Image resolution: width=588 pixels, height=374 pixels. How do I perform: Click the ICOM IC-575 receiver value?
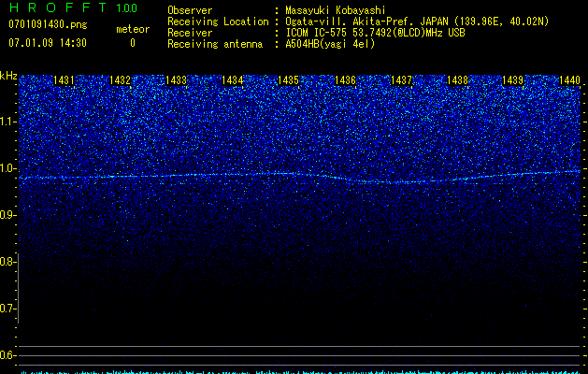375,33
